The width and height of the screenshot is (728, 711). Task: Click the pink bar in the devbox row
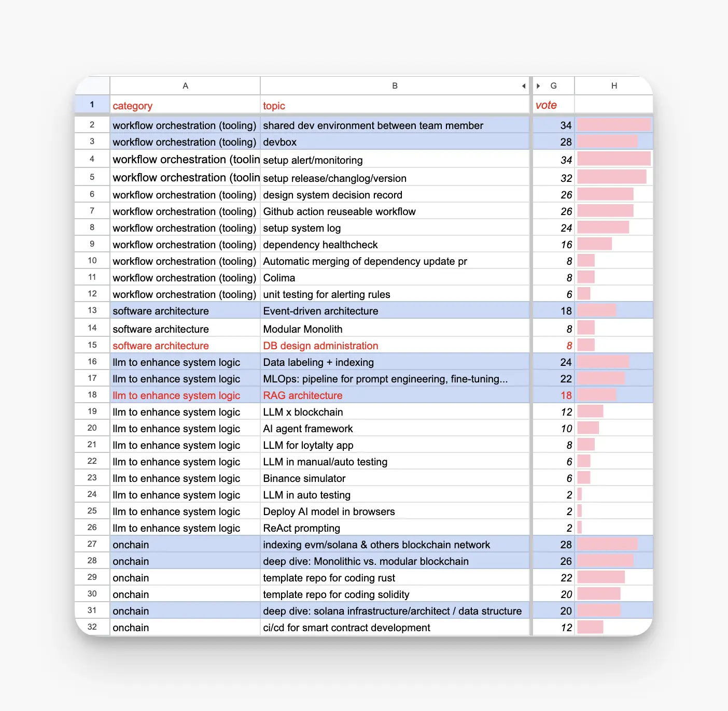pyautogui.click(x=607, y=141)
